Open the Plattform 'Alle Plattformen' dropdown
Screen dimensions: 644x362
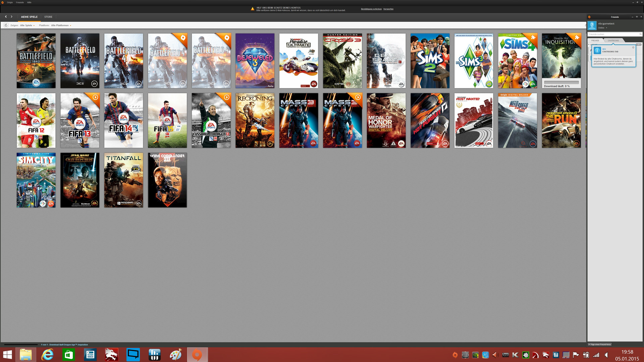(61, 25)
